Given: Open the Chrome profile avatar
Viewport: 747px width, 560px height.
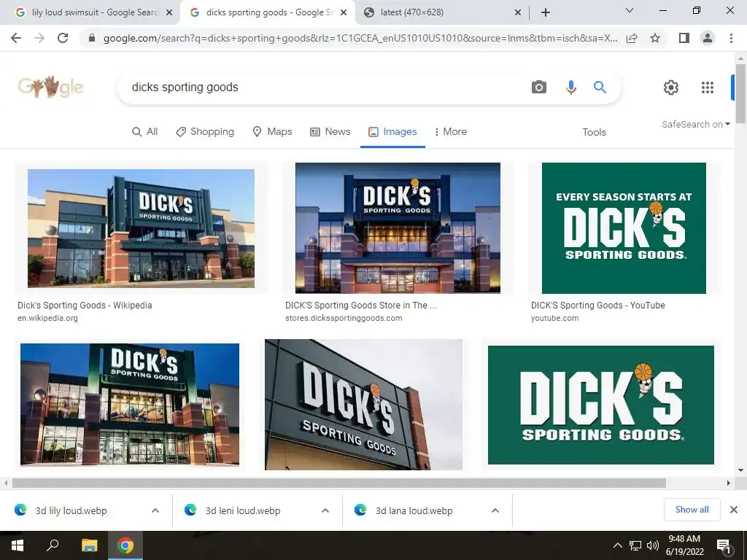Looking at the screenshot, I should (708, 38).
